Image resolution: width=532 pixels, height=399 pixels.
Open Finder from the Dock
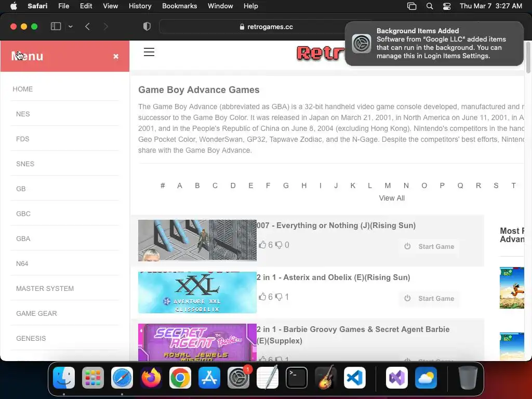(64, 378)
